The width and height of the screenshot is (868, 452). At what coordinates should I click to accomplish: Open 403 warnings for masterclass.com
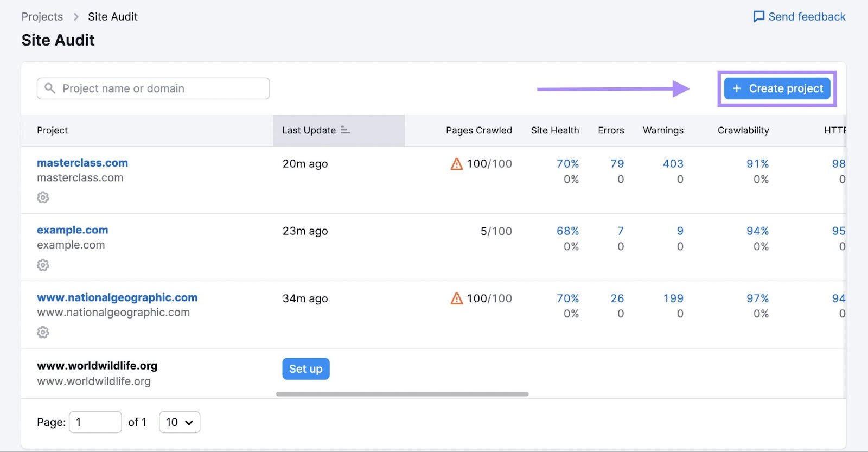(673, 163)
